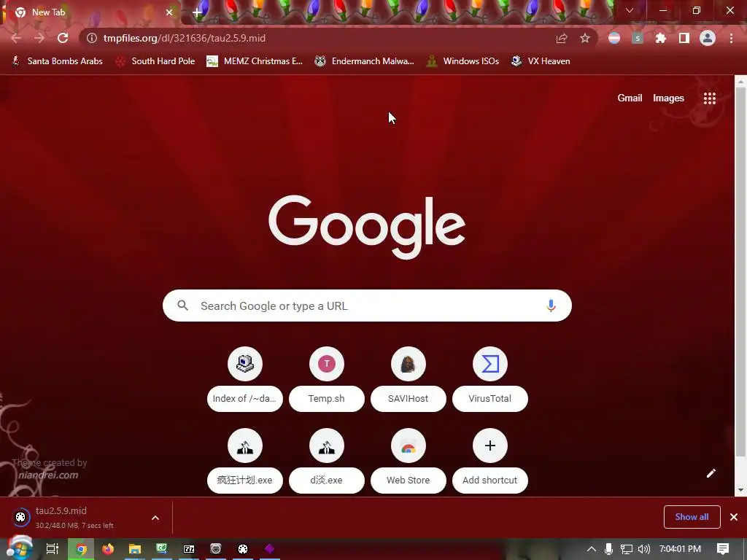Close the downloads bar

click(734, 517)
